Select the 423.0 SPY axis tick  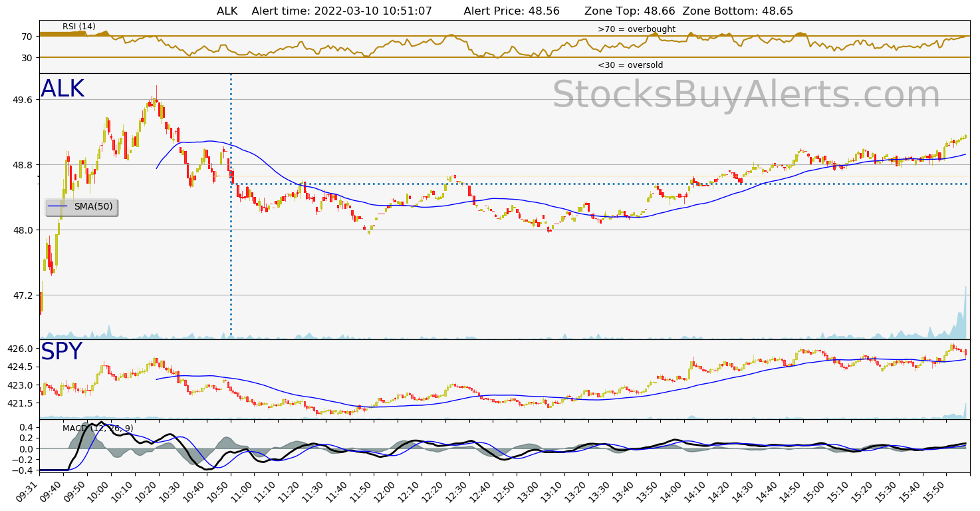pos(19,385)
